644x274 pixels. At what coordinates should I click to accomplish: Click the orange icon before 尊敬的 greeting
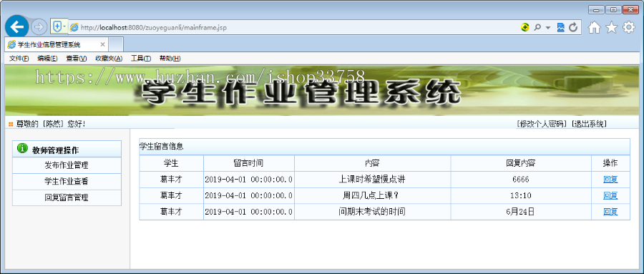11,124
